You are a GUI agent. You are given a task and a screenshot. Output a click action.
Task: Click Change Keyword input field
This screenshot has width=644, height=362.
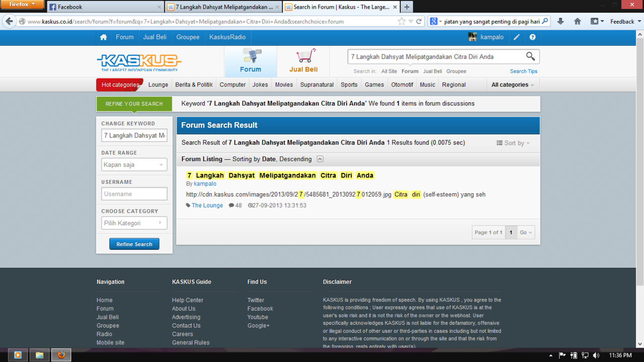134,135
